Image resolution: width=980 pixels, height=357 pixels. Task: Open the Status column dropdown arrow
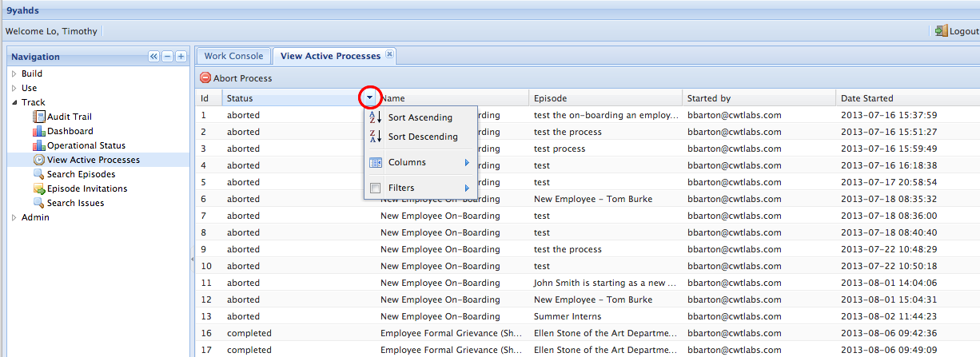coord(369,98)
